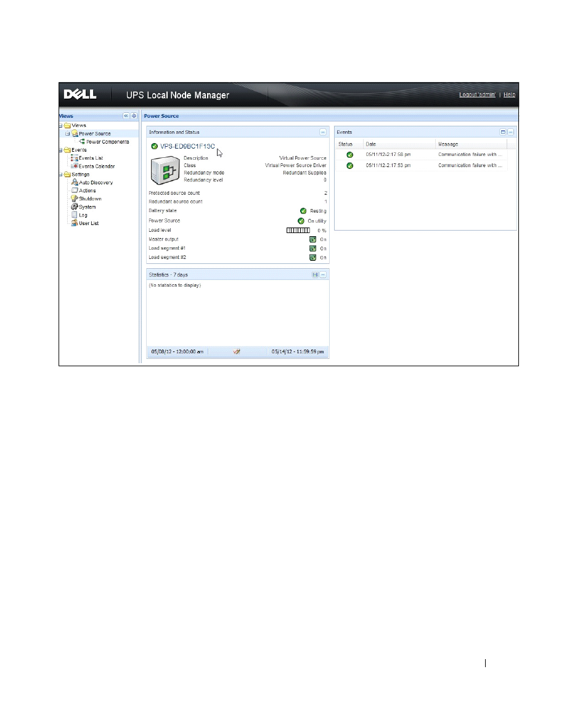Screen dimensions: 588x706
Task: Open Events Calendar view
Action: 97,166
